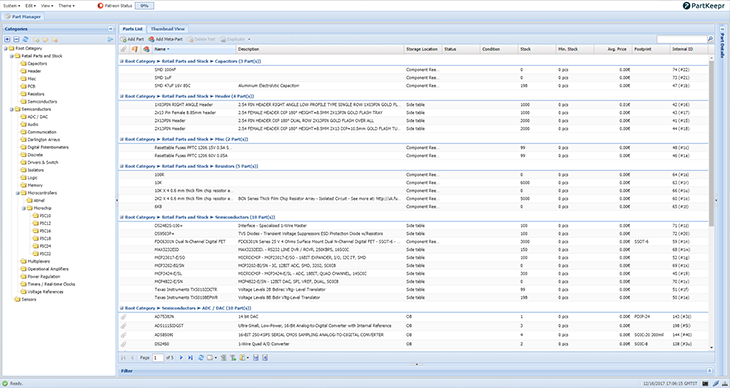Viewport: 730px width, 388px height.
Task: Select the Sensors category
Action: [28, 300]
